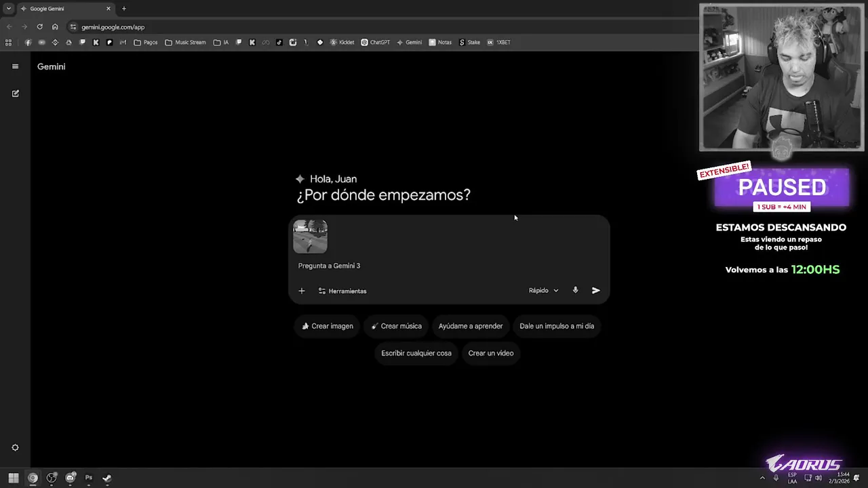
Task: Expand the Pagos bookmark folder
Action: (146, 42)
